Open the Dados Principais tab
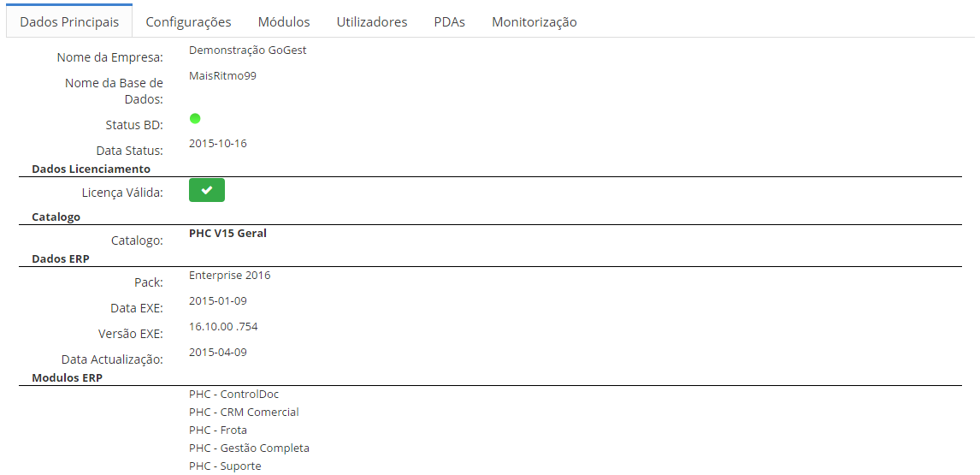The height and width of the screenshot is (475, 980). point(69,22)
